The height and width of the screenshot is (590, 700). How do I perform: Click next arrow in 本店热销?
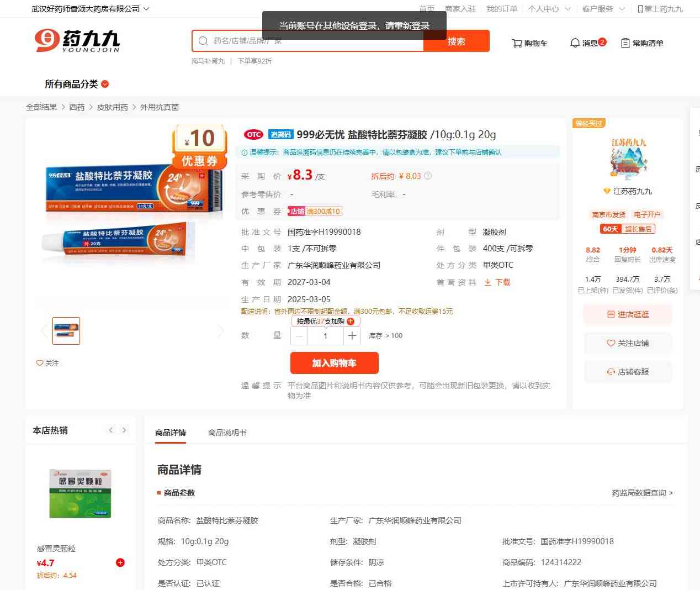124,430
